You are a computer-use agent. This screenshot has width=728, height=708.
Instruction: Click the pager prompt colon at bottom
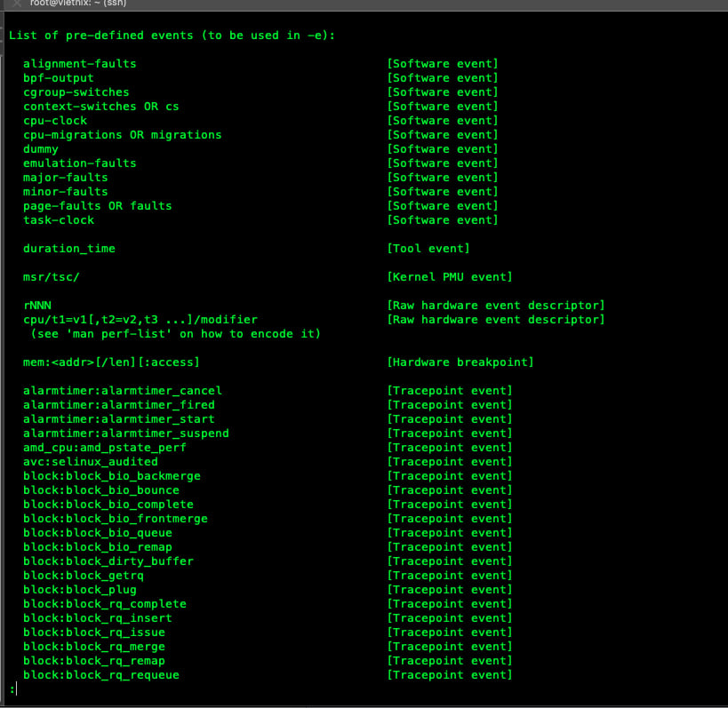pos(12,690)
